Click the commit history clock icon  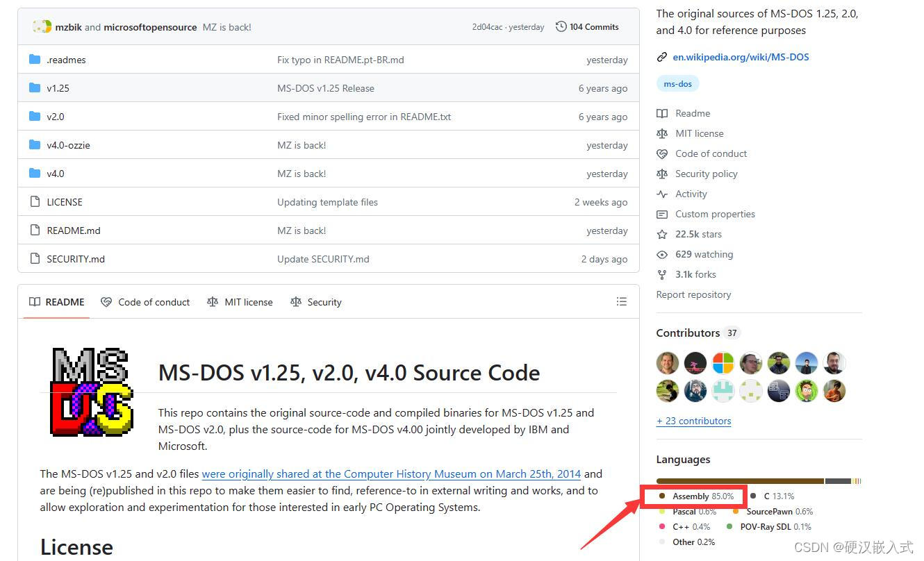pyautogui.click(x=561, y=27)
